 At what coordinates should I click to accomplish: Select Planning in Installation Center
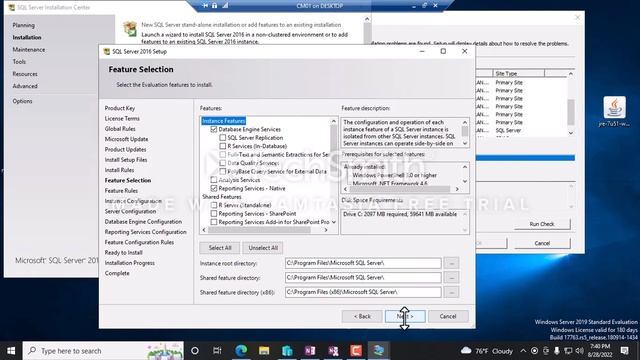[23, 25]
